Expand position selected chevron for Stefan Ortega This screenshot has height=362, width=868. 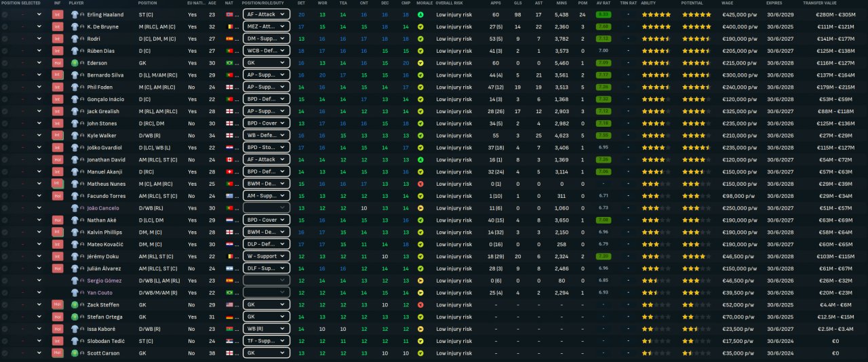click(x=39, y=317)
